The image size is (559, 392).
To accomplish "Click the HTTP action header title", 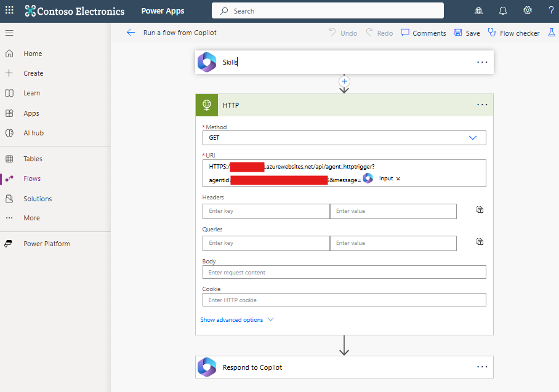I will [x=231, y=105].
